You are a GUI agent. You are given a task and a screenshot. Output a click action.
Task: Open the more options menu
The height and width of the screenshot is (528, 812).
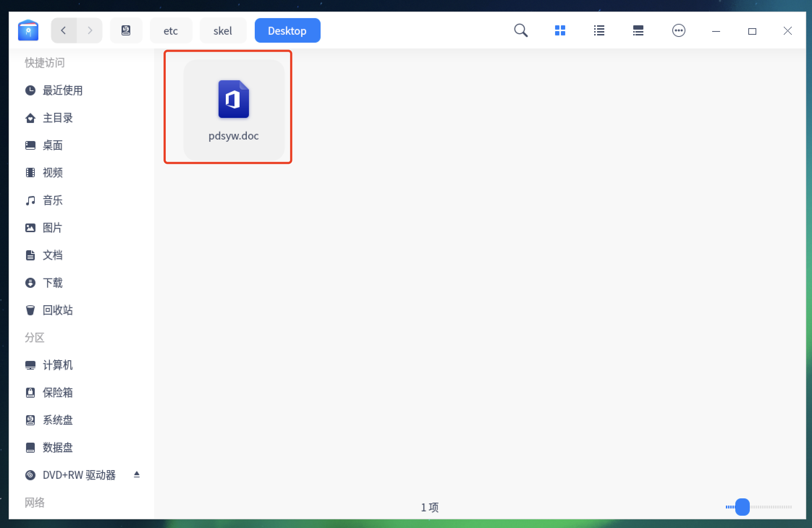[x=678, y=30]
